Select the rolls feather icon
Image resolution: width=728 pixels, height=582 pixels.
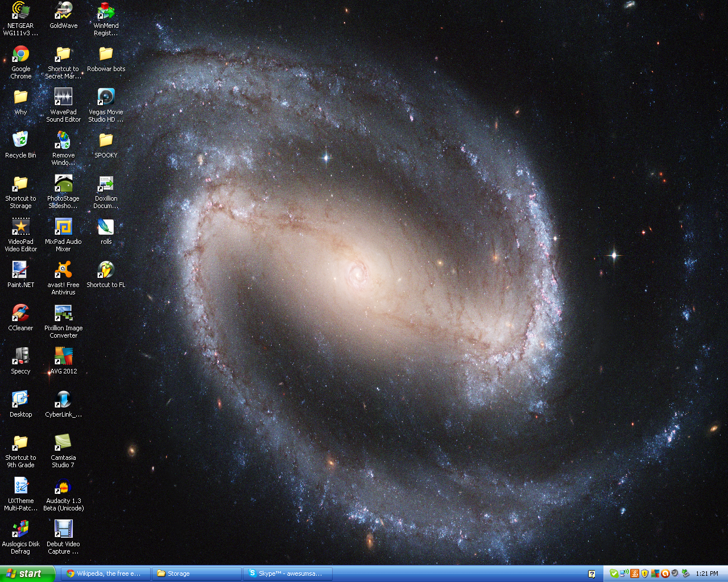106,231
